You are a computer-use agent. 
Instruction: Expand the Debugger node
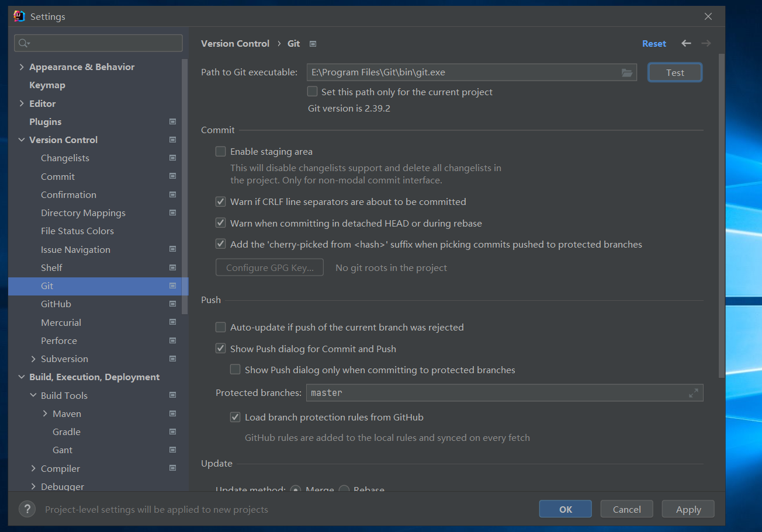33,486
